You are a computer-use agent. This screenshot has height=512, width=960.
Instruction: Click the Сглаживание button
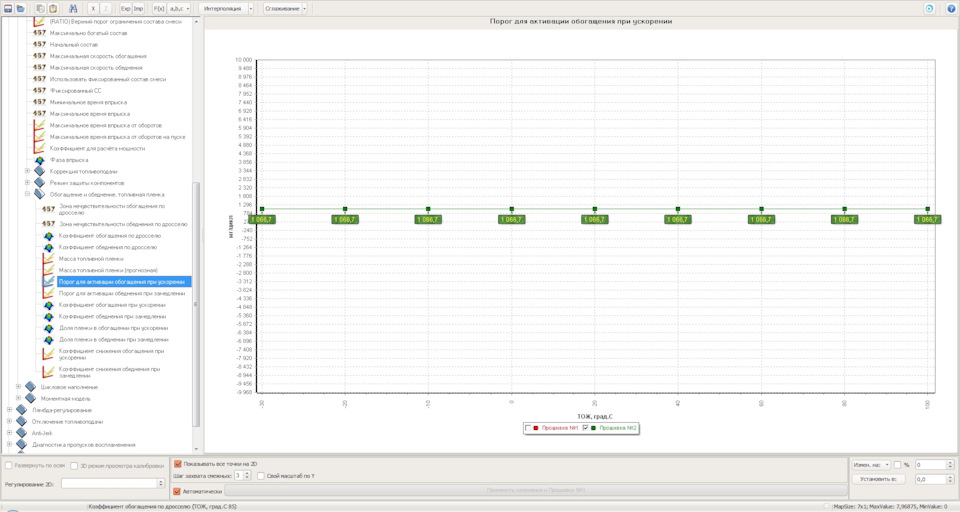282,9
